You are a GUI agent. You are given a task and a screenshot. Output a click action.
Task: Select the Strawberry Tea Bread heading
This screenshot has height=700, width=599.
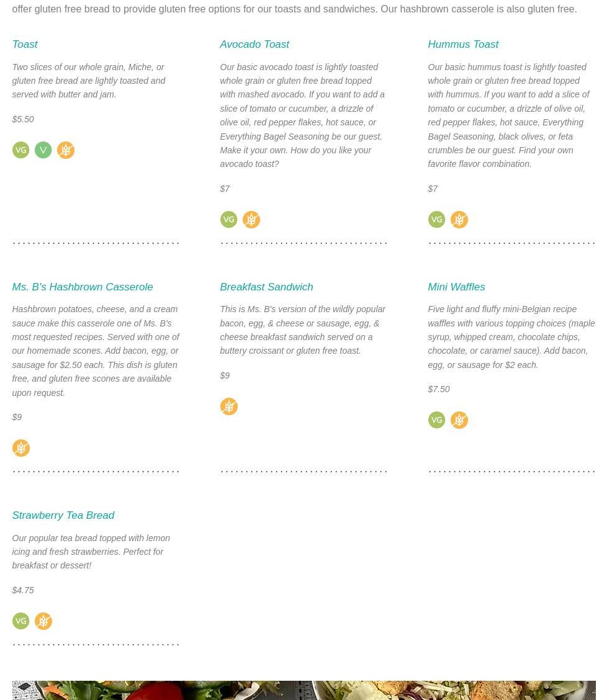pos(63,516)
